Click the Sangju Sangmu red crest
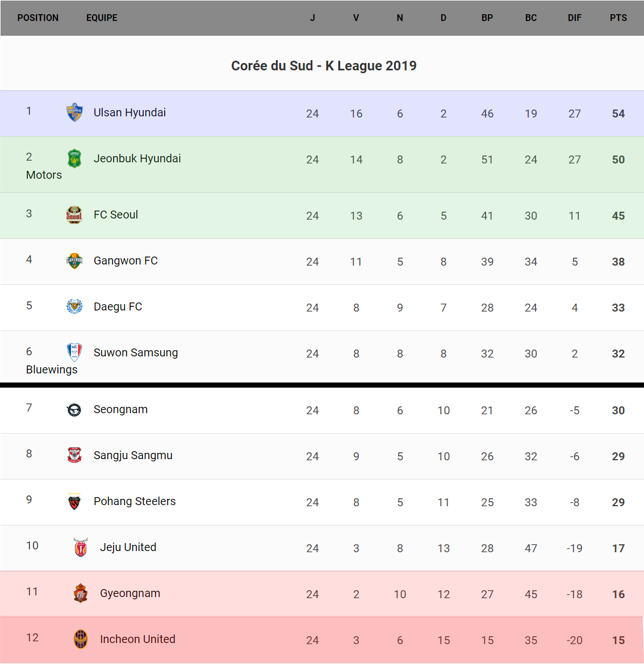 point(74,455)
